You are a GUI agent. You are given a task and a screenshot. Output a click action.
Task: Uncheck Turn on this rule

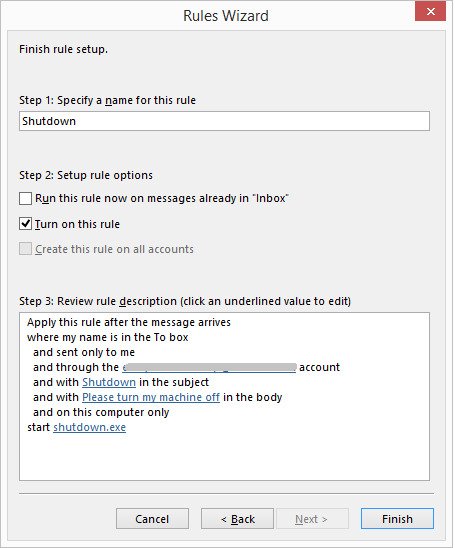(x=26, y=224)
